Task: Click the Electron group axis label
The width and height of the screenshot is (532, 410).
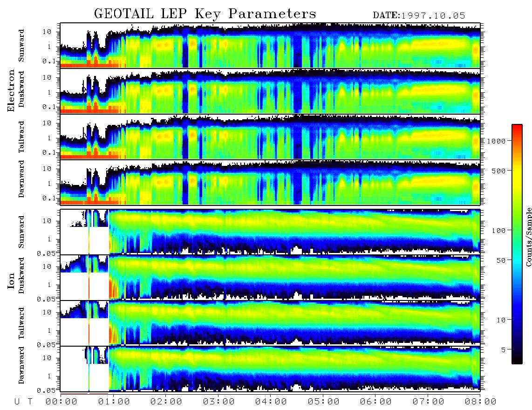Action: click(11, 90)
